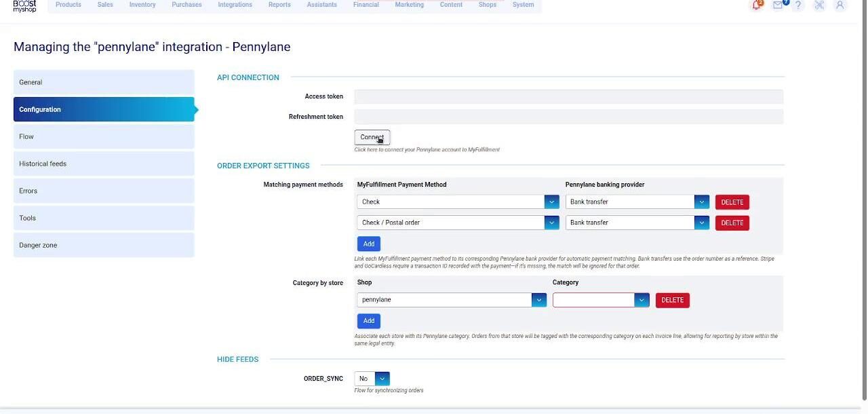Screen dimensions: 868x414
Task: Open the ORDER_SYNC No dropdown
Action: [372, 379]
